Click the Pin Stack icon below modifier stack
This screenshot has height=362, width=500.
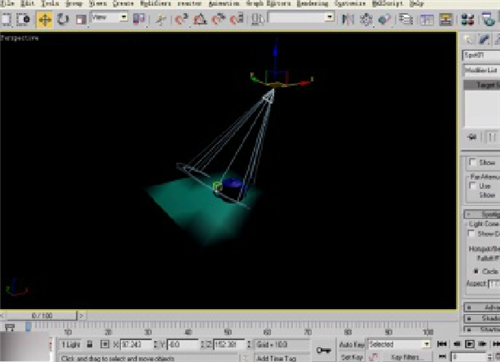472,137
